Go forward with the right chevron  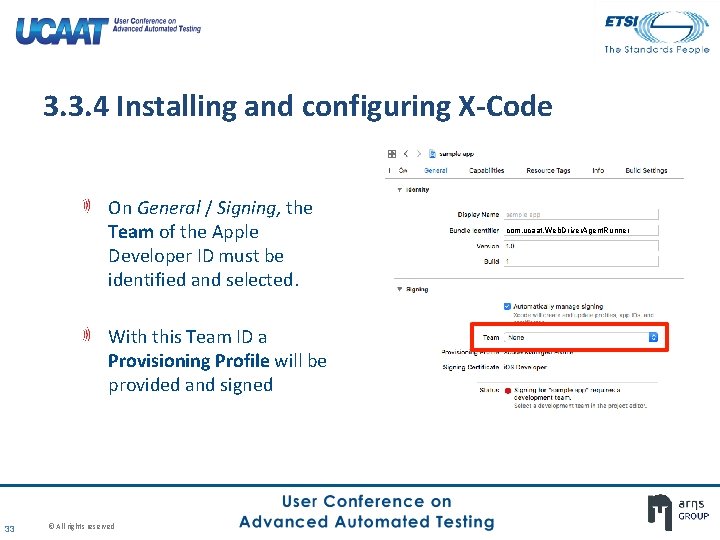(x=419, y=154)
